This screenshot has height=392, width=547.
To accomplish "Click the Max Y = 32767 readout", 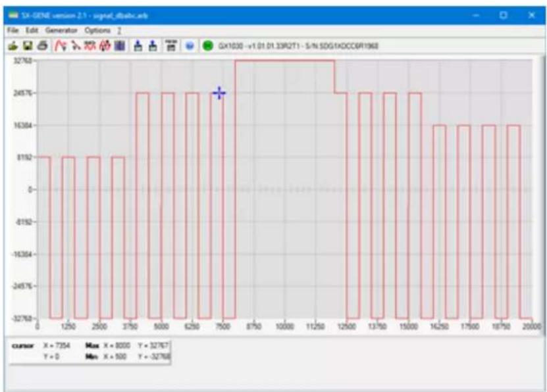I will point(154,346).
